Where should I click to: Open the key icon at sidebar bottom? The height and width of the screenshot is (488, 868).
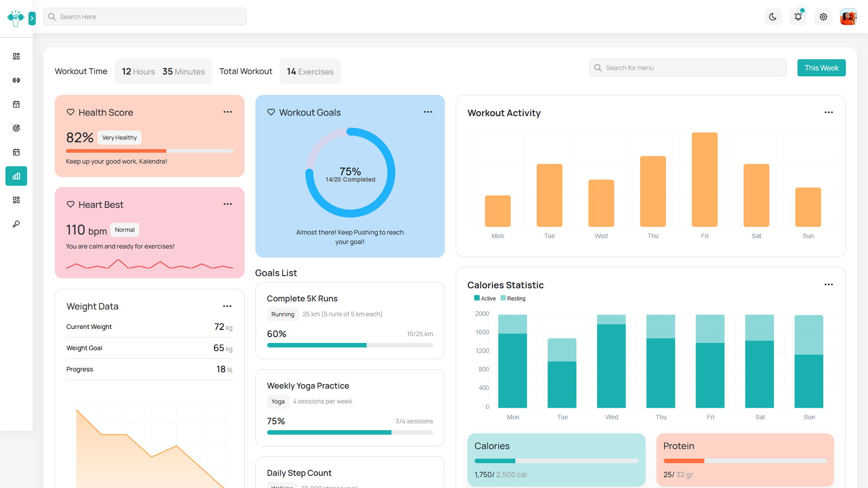click(x=16, y=224)
